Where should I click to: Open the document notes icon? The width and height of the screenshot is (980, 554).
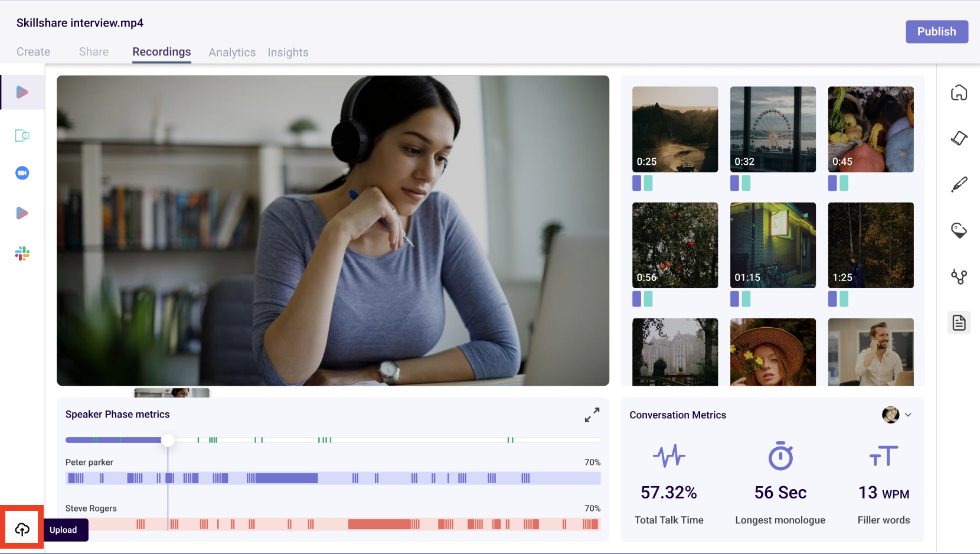959,322
